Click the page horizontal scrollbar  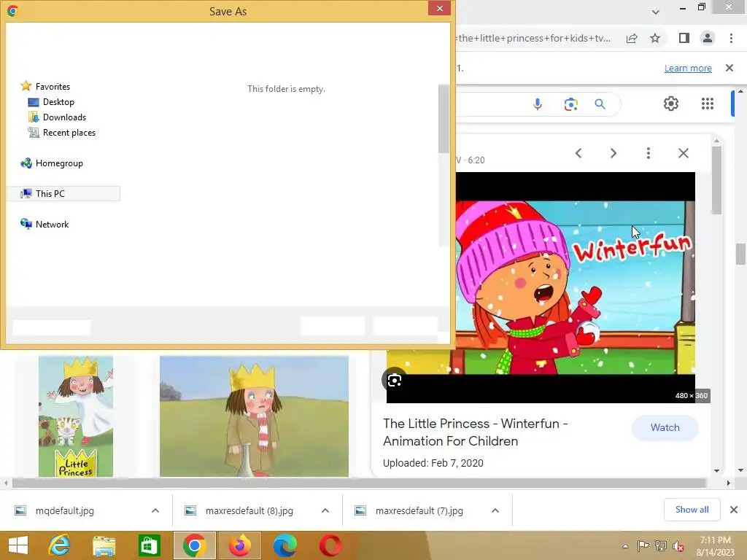(358, 483)
